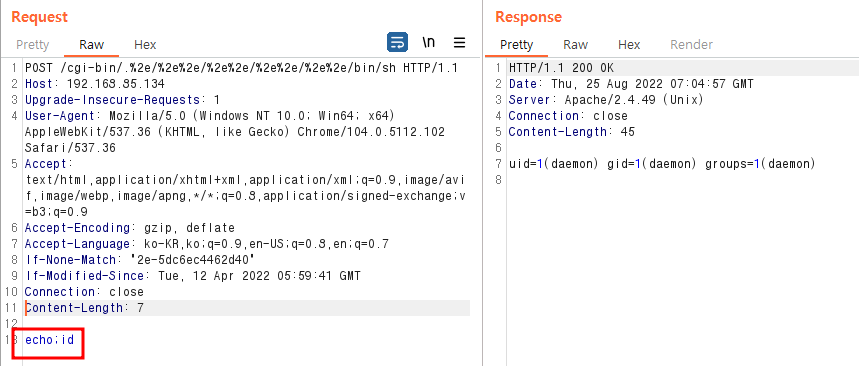859x366 pixels.
Task: Click the echo;id request body
Action: tap(49, 340)
